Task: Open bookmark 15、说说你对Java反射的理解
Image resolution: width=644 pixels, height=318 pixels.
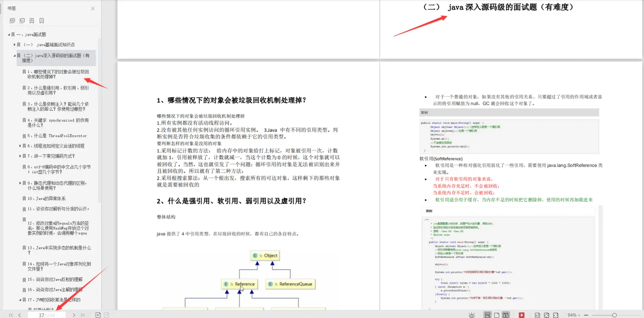Action: [x=55, y=280]
